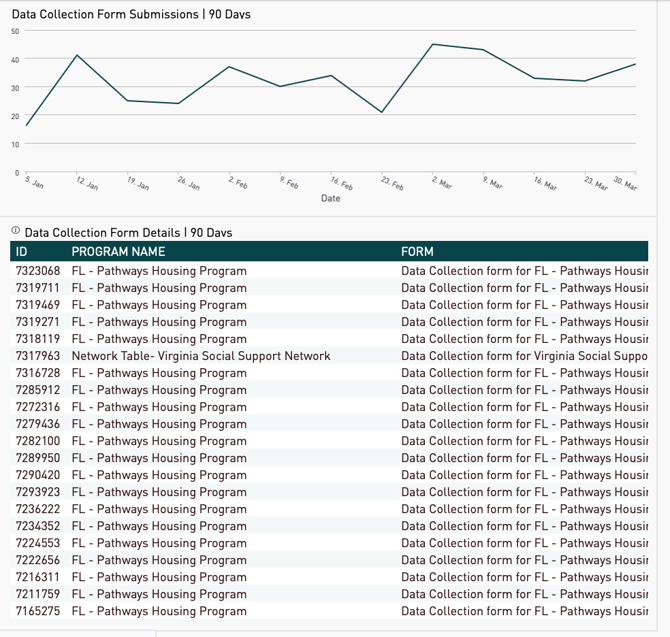Click ID 7289950 in the table

[x=38, y=458]
